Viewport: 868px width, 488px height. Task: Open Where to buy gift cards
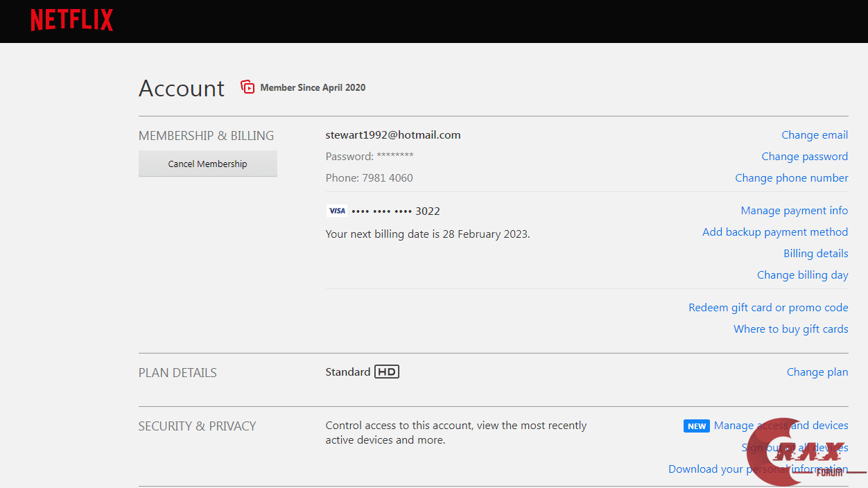tap(790, 329)
